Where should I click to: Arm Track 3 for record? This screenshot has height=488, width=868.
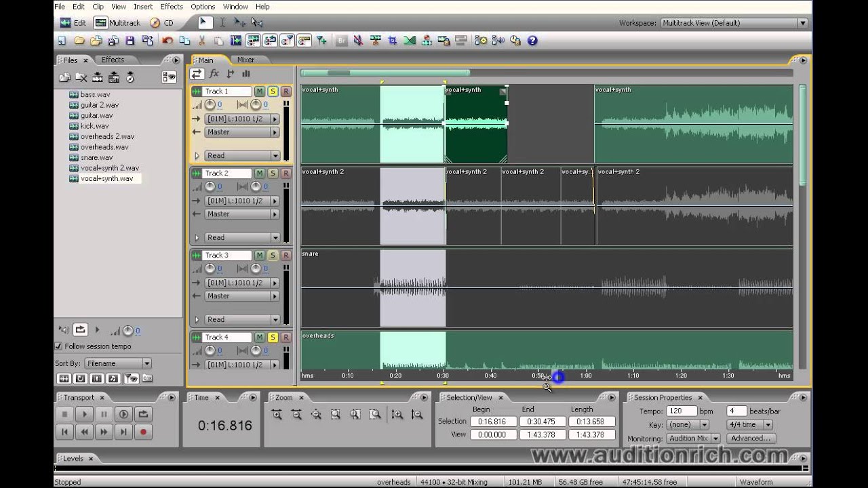[285, 256]
